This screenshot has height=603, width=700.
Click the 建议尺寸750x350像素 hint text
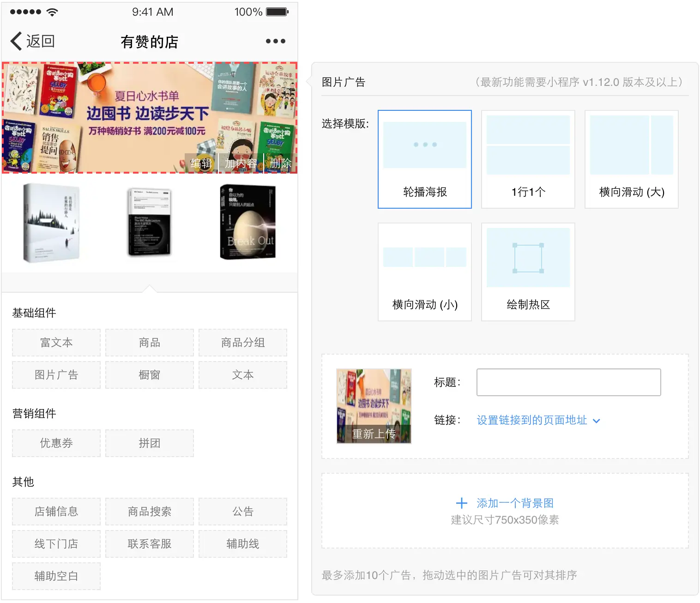click(505, 520)
